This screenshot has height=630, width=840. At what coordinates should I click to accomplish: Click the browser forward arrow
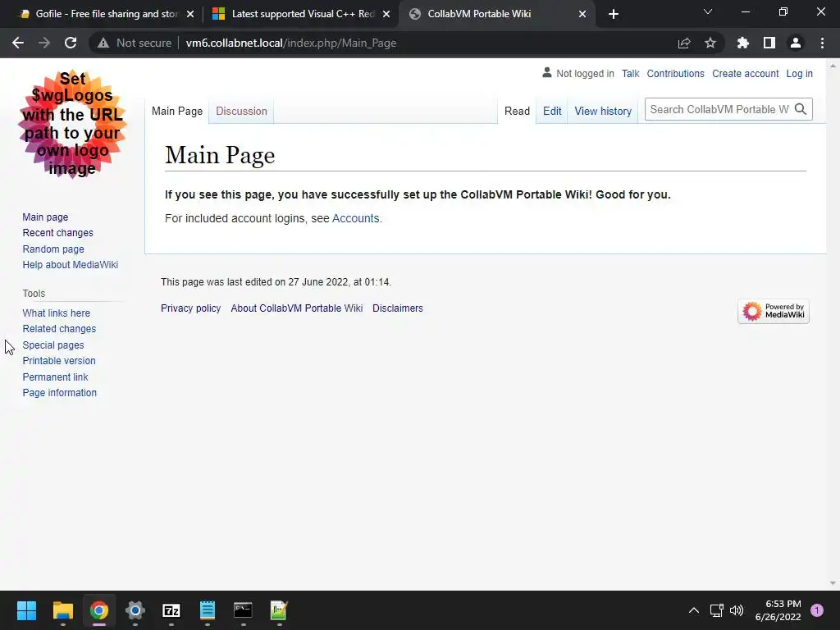point(44,43)
